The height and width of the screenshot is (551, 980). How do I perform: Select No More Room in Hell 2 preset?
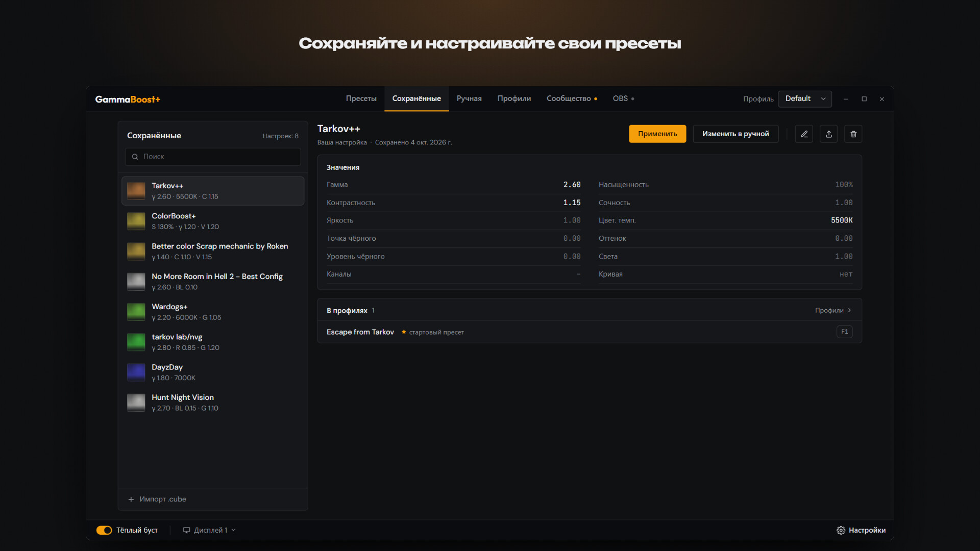(213, 282)
